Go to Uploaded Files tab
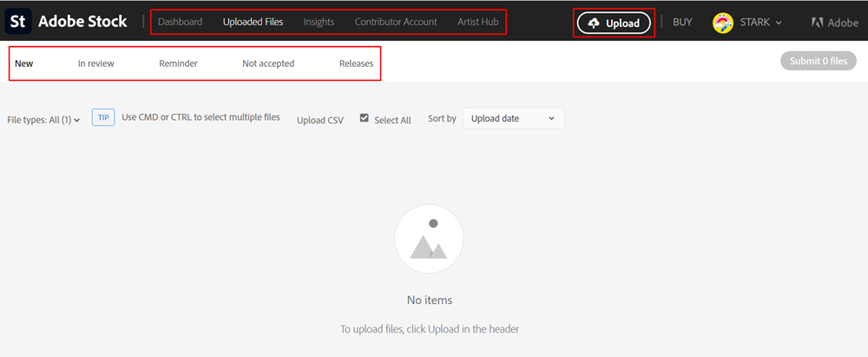This screenshot has width=868, height=357. 253,23
